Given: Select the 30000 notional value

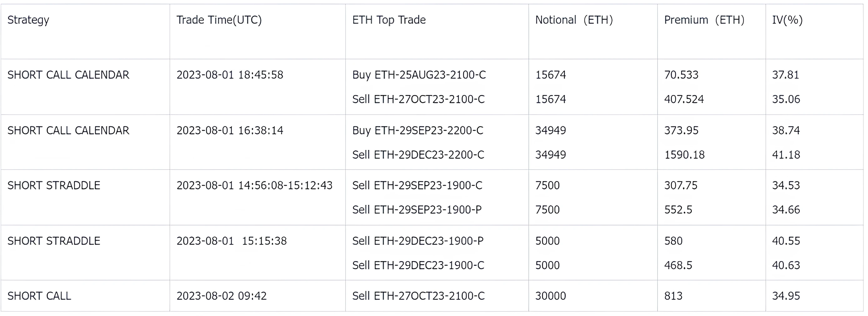Looking at the screenshot, I should click(551, 296).
